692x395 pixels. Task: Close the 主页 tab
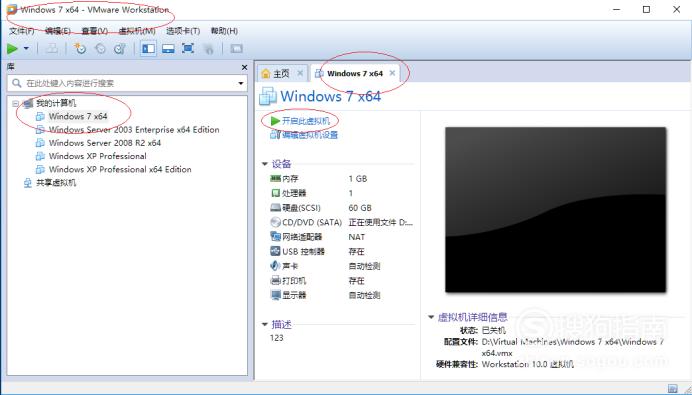click(300, 73)
